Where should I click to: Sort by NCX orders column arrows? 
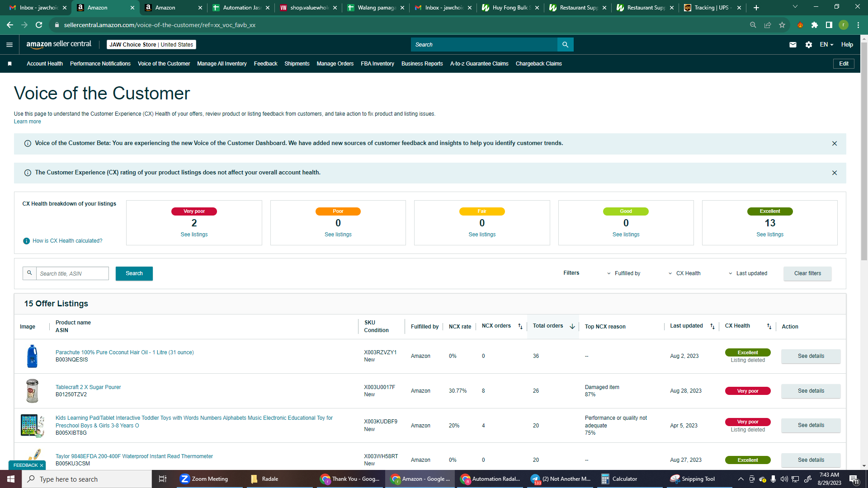pyautogui.click(x=520, y=326)
